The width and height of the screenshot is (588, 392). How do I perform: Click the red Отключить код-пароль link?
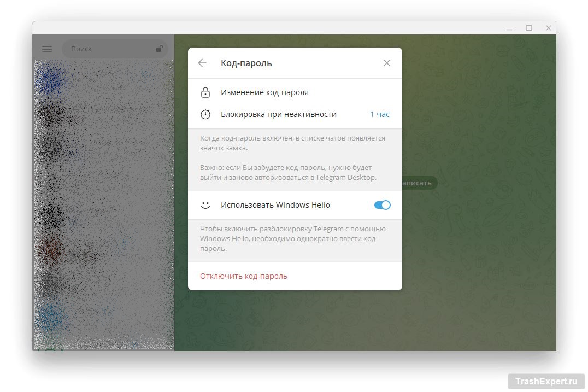point(244,276)
